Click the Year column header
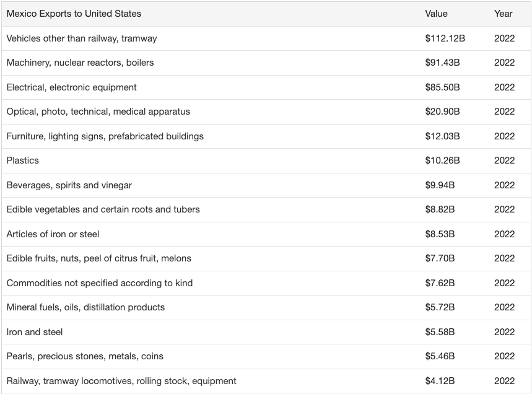The width and height of the screenshot is (532, 394). (x=503, y=14)
